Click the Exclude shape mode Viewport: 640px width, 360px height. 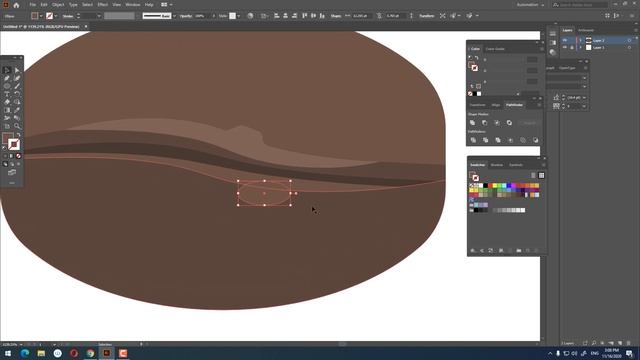point(509,122)
